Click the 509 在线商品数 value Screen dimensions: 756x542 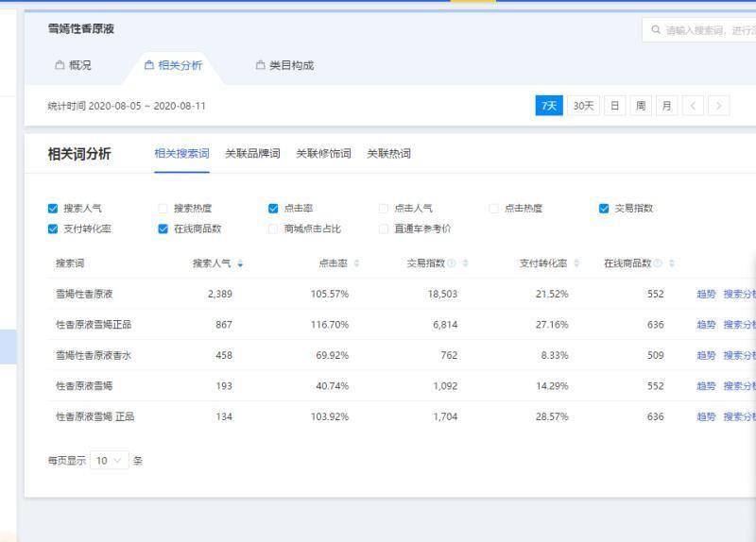coord(655,356)
